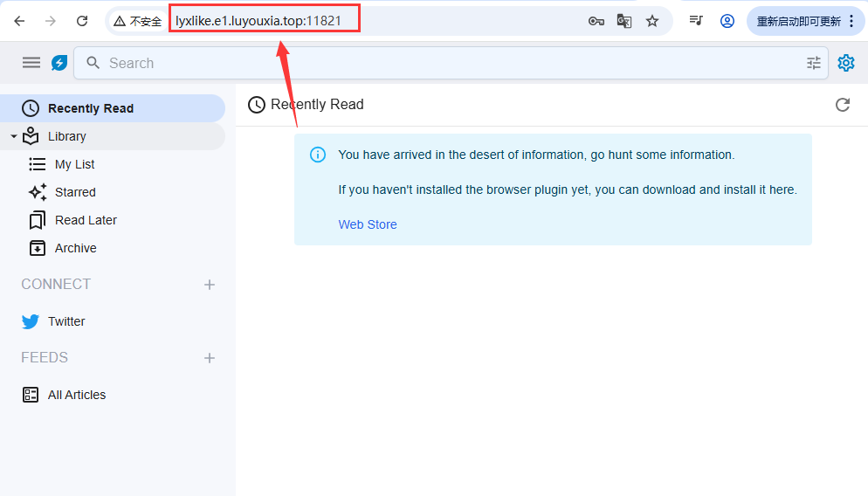Open the Twitter connection
This screenshot has height=496, width=868.
point(65,321)
